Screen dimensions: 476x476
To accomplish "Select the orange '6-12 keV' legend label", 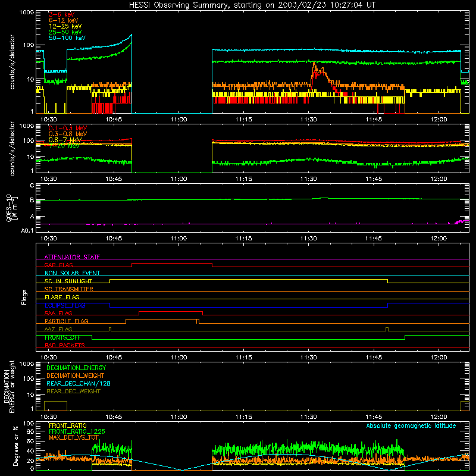I will (x=63, y=20).
